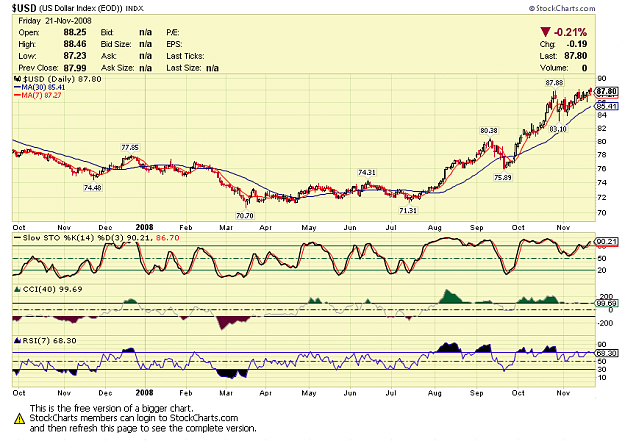Click the blue mountain icon beside RSI(7)

[17, 341]
